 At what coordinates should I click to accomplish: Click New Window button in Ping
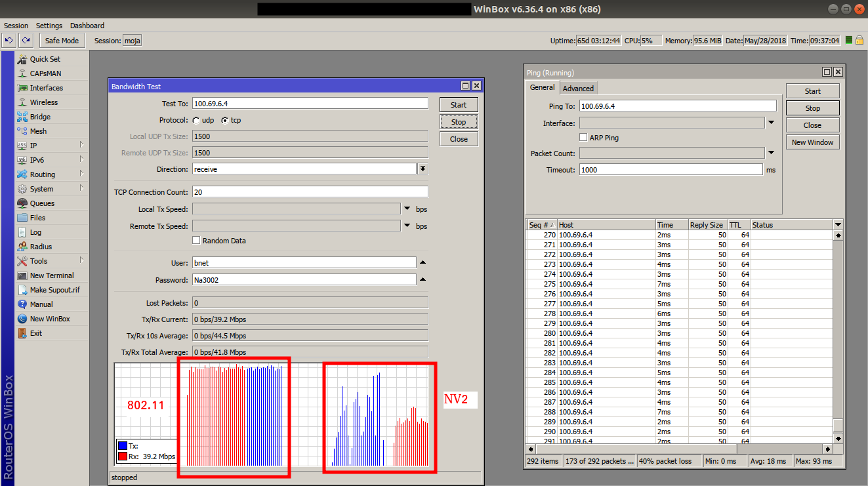coord(812,142)
